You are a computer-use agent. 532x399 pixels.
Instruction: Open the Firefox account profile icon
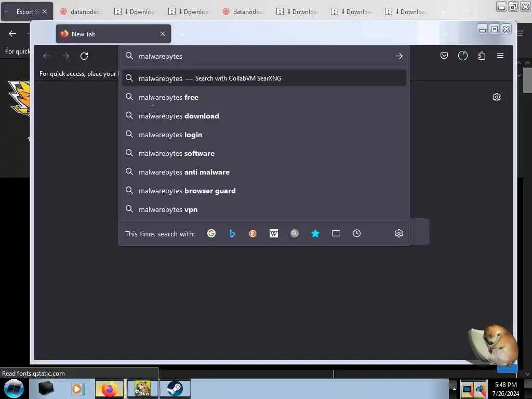point(463,56)
